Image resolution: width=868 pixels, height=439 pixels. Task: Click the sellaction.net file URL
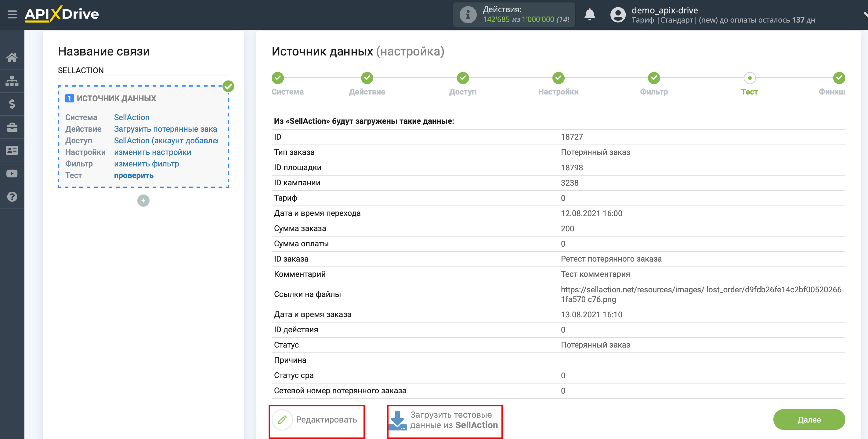(x=701, y=294)
